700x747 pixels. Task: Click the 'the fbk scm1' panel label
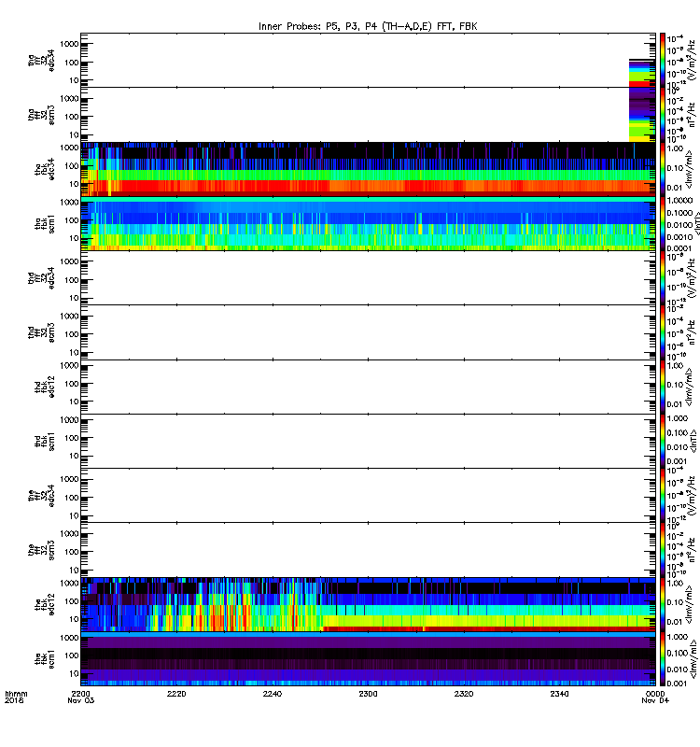[x=45, y=659]
